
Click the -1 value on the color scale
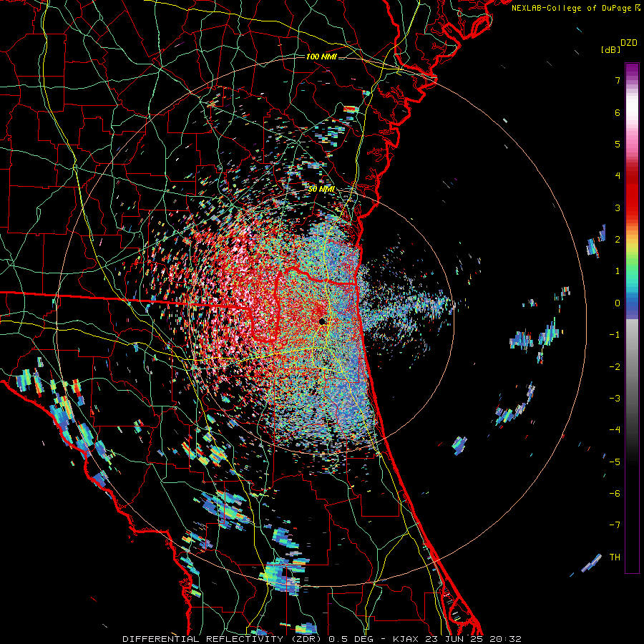pos(615,335)
